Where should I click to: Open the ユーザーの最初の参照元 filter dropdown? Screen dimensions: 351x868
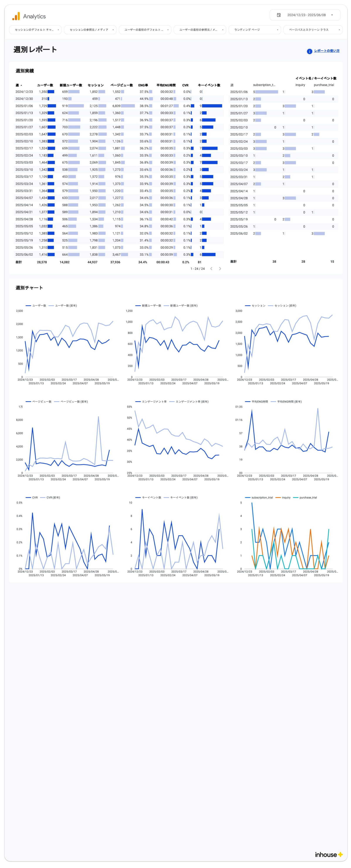coord(200,30)
